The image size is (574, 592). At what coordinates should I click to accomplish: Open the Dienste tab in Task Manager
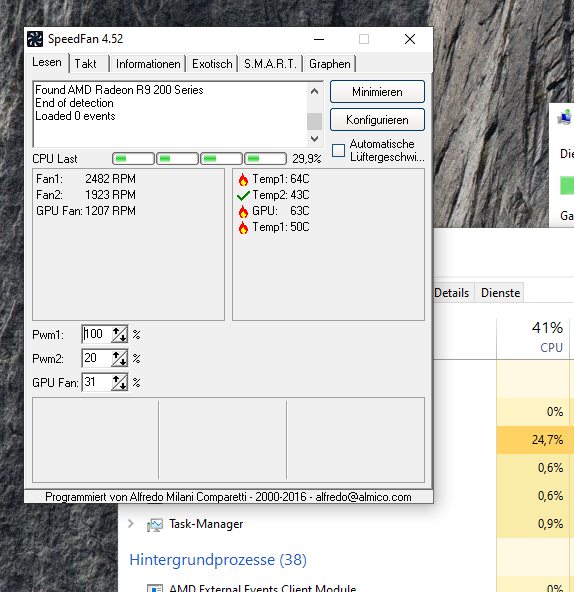(500, 293)
